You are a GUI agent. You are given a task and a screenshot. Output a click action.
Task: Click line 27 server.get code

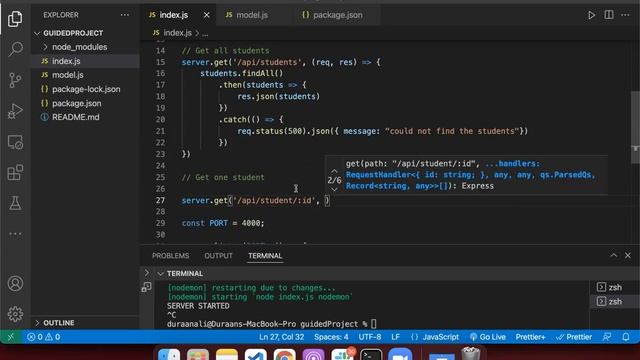[x=256, y=200]
